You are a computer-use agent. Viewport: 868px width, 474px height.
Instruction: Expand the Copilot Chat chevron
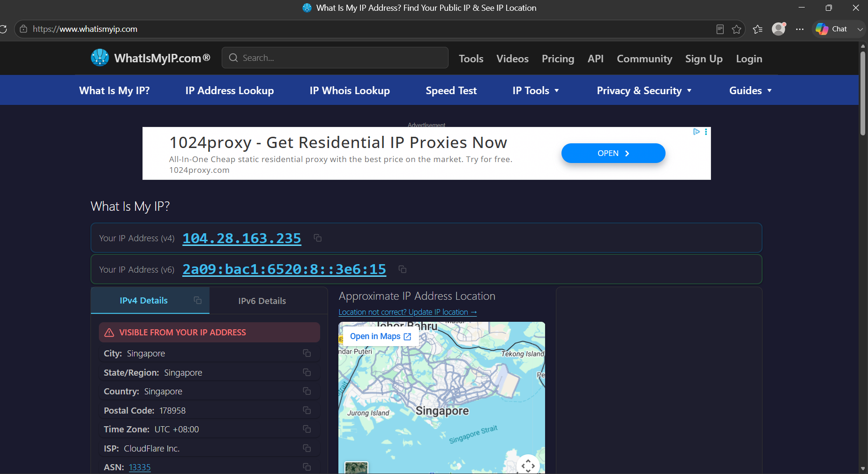[x=860, y=29]
